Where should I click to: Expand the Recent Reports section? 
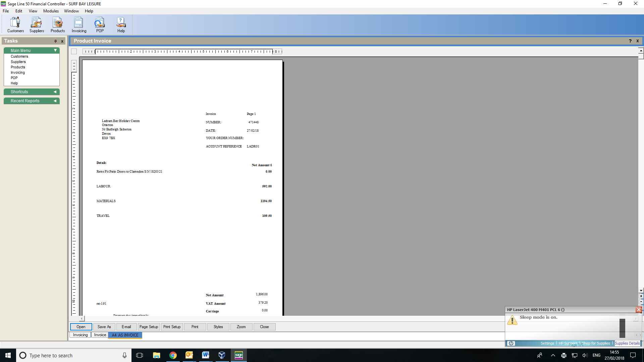pos(55,101)
